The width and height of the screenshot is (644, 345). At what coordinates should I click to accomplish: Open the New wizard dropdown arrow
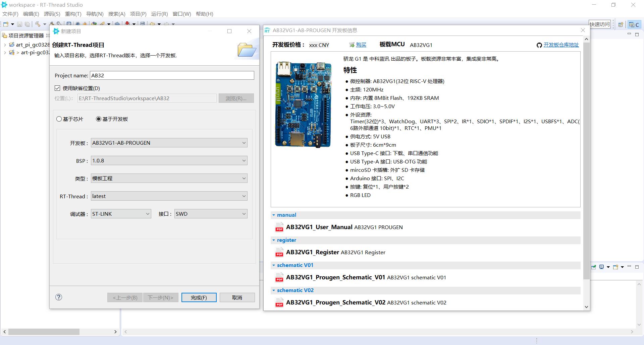(x=12, y=24)
